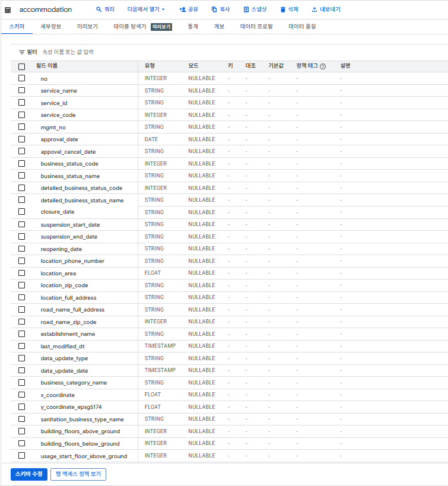The height and width of the screenshot is (486, 448).
Task: Select checkbox for approval_date row
Action: [22, 139]
